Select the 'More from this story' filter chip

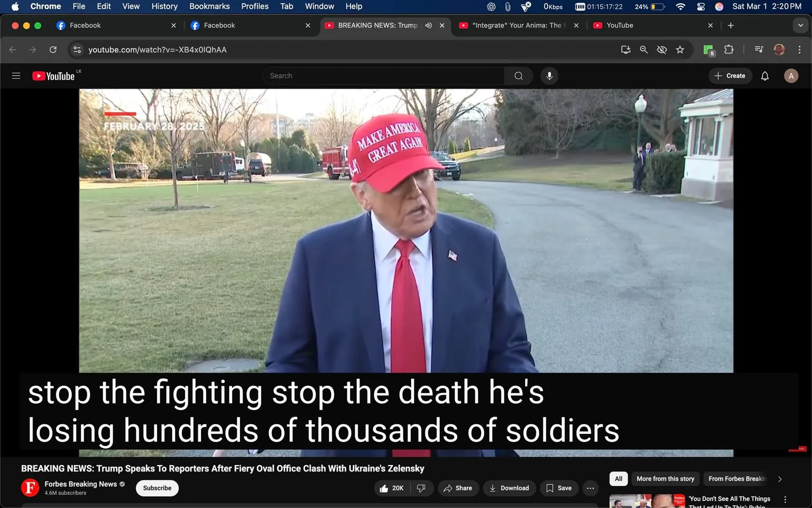coord(665,478)
